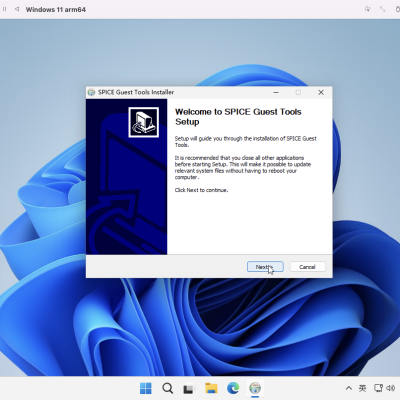The height and width of the screenshot is (400, 400).
Task: Open the Windows Start menu
Action: click(146, 388)
